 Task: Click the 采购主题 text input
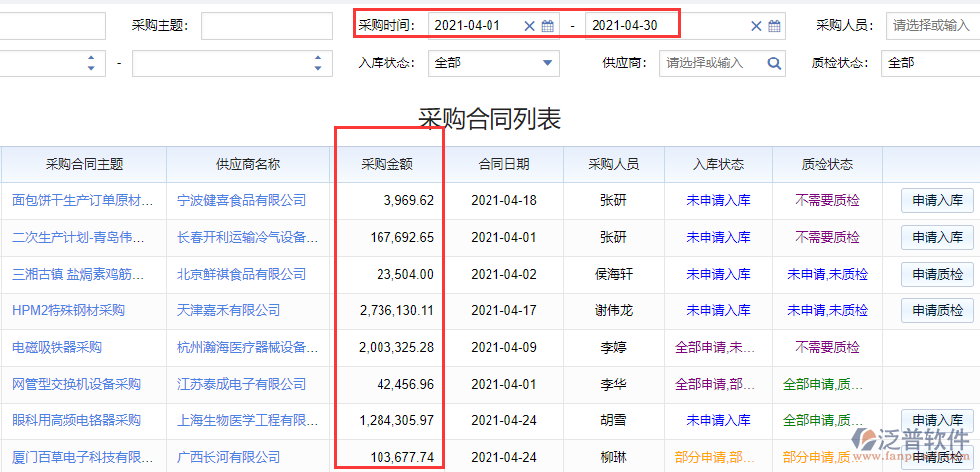point(267,26)
